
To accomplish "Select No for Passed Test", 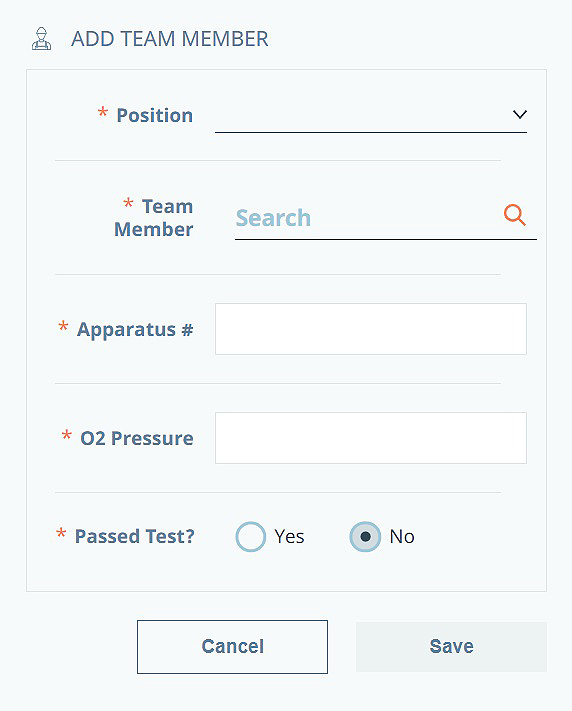I will point(365,536).
